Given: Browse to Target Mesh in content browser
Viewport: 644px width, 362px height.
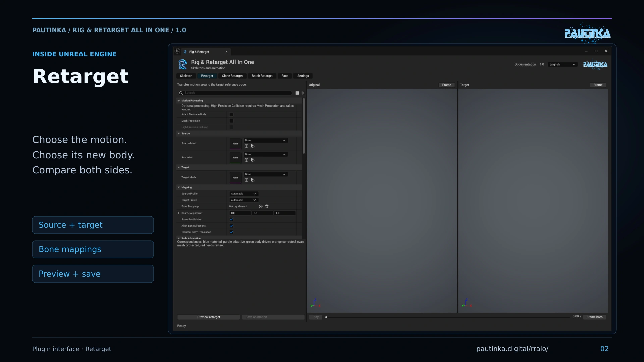Looking at the screenshot, I should click(253, 180).
